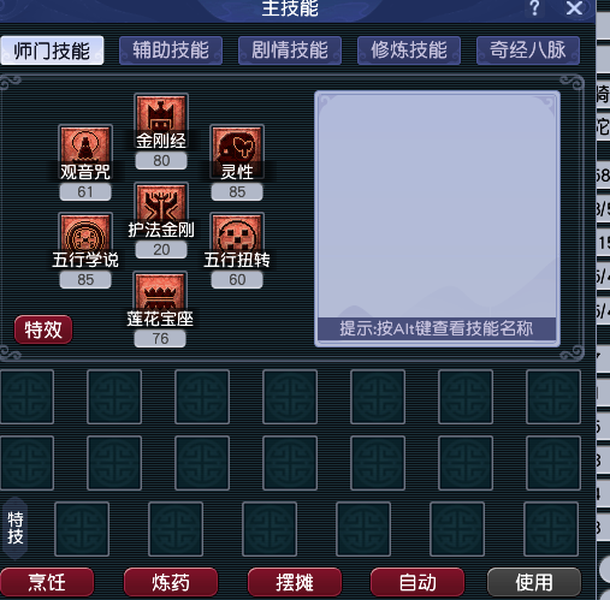The height and width of the screenshot is (600, 610).
Task: Open the 修炼技能 tab
Action: [409, 50]
